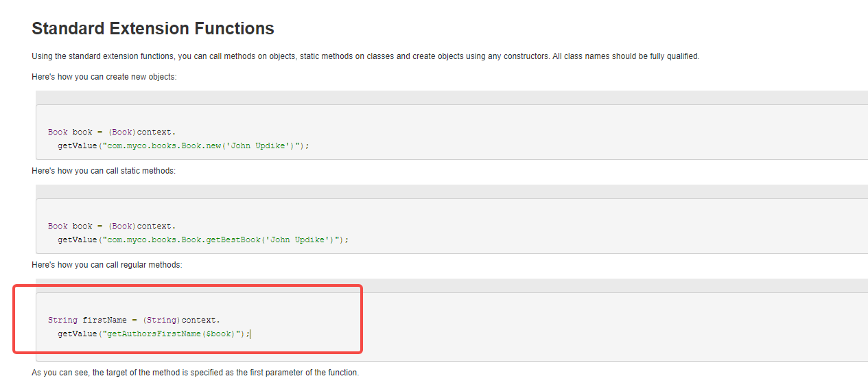This screenshot has width=868, height=385.
Task: Click the "String firstName" code line
Action: (x=134, y=320)
